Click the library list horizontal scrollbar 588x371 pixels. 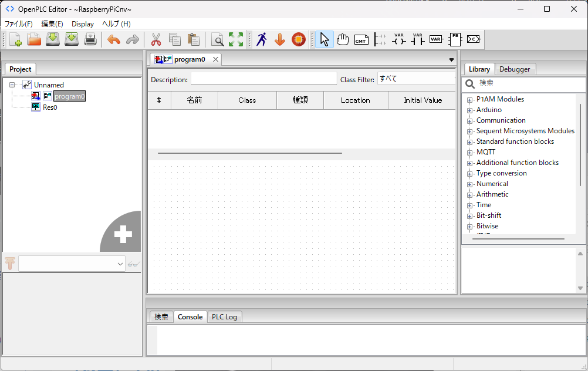(518, 238)
